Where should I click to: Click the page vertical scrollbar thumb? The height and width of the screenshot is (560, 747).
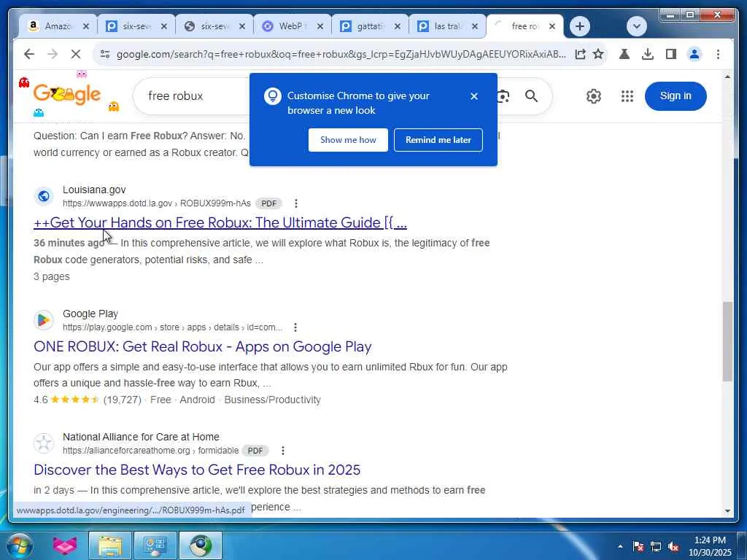pyautogui.click(x=727, y=341)
